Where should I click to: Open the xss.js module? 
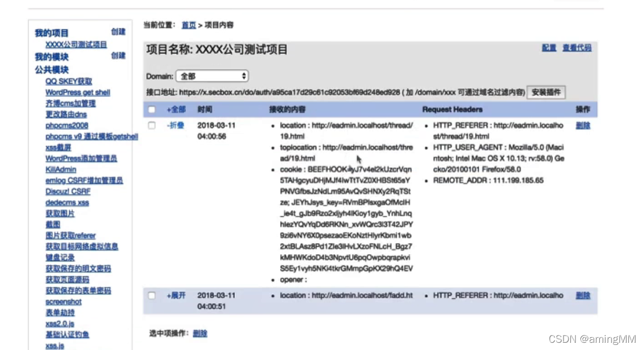tap(55, 346)
